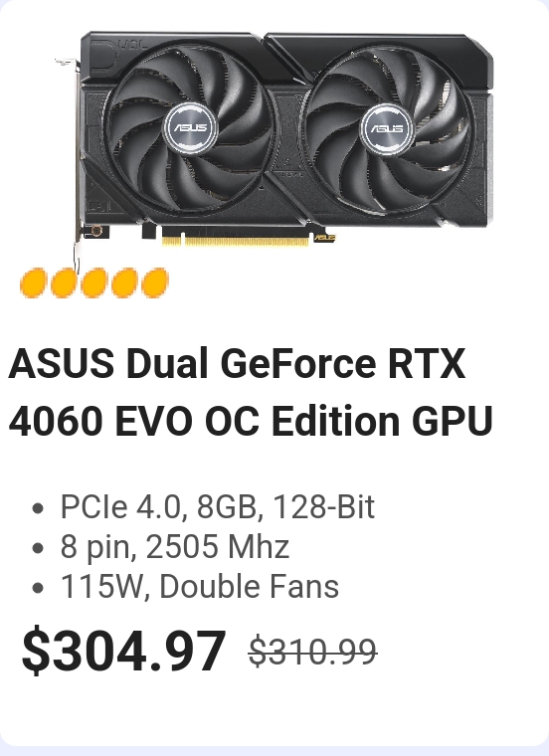Screen dimensions: 549x756
Task: Click the fifth rating star
Action: (155, 283)
